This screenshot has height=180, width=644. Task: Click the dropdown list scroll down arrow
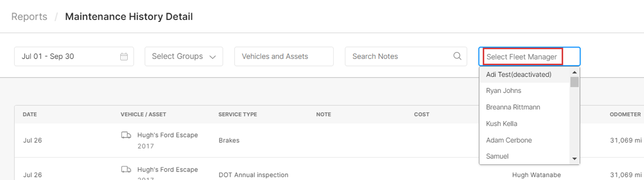(574, 159)
